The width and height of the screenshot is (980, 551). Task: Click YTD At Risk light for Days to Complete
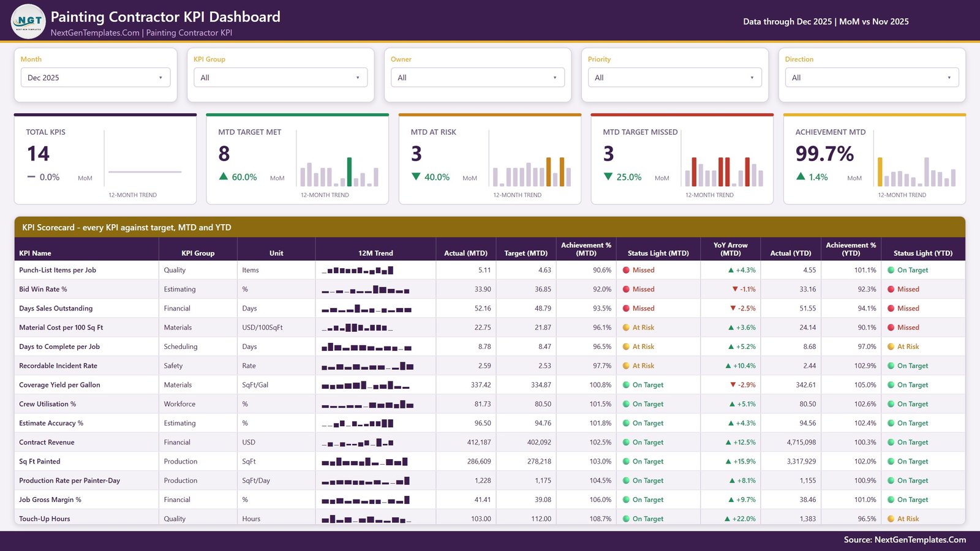point(891,347)
